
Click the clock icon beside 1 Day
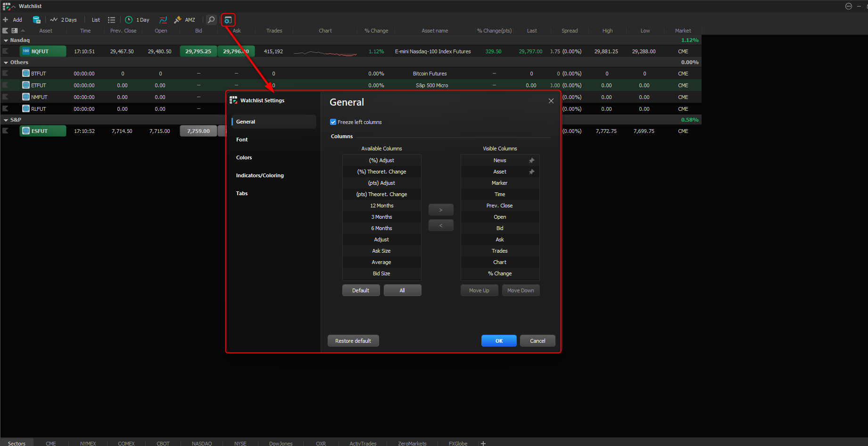point(129,20)
